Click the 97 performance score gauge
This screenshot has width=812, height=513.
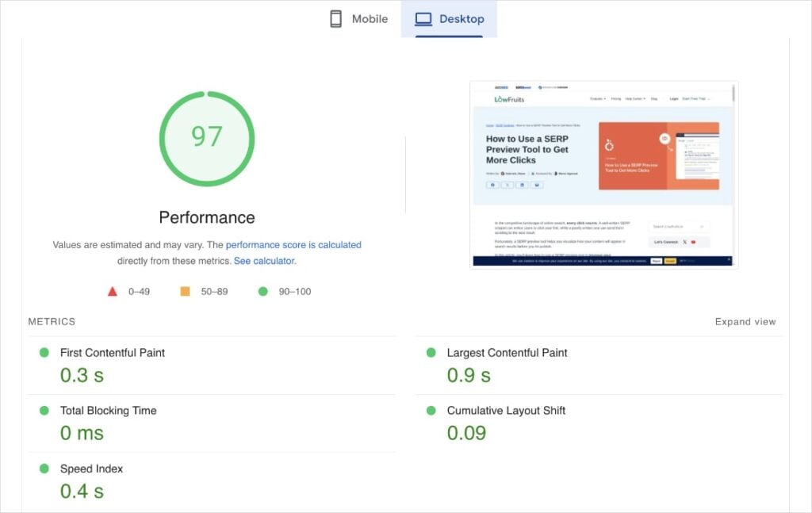(x=206, y=138)
